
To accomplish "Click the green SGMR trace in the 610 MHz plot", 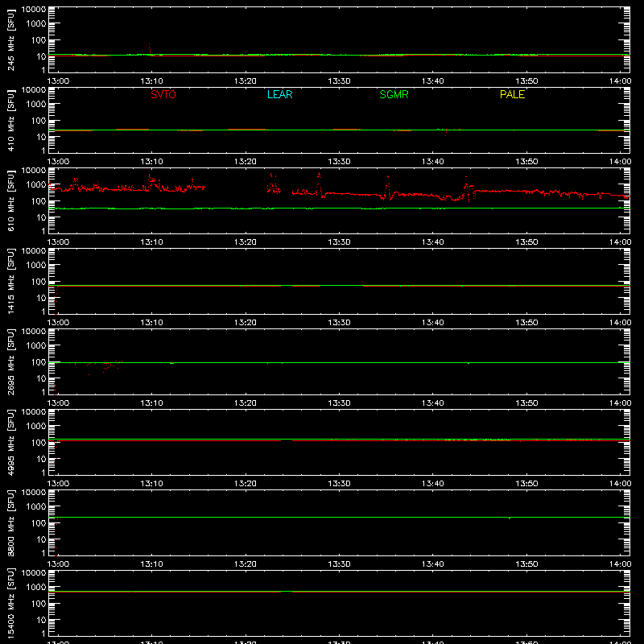I will pyautogui.click(x=339, y=208).
